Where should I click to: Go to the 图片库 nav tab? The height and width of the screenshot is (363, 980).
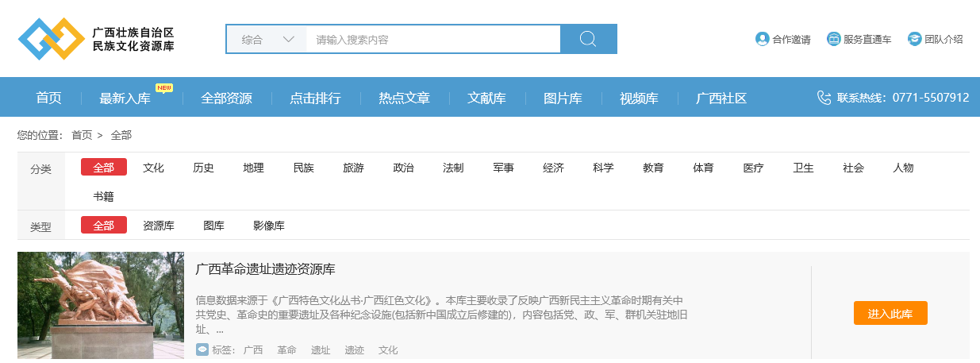(563, 98)
